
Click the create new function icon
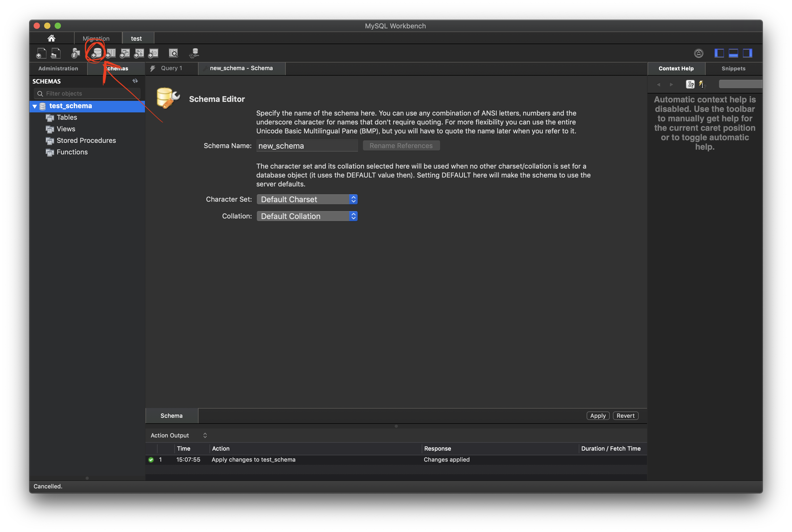click(x=153, y=53)
